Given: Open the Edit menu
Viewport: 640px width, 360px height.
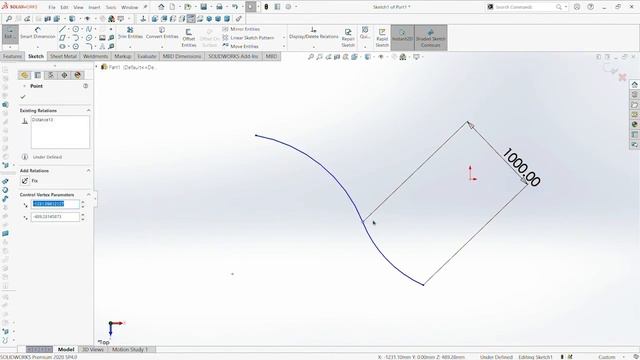Looking at the screenshot, I should click(64, 7).
